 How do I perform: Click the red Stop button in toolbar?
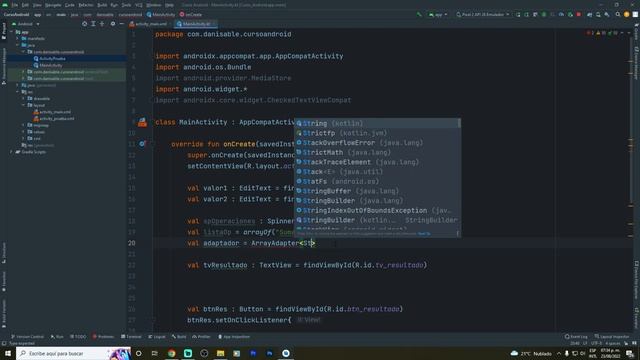[x=579, y=14]
